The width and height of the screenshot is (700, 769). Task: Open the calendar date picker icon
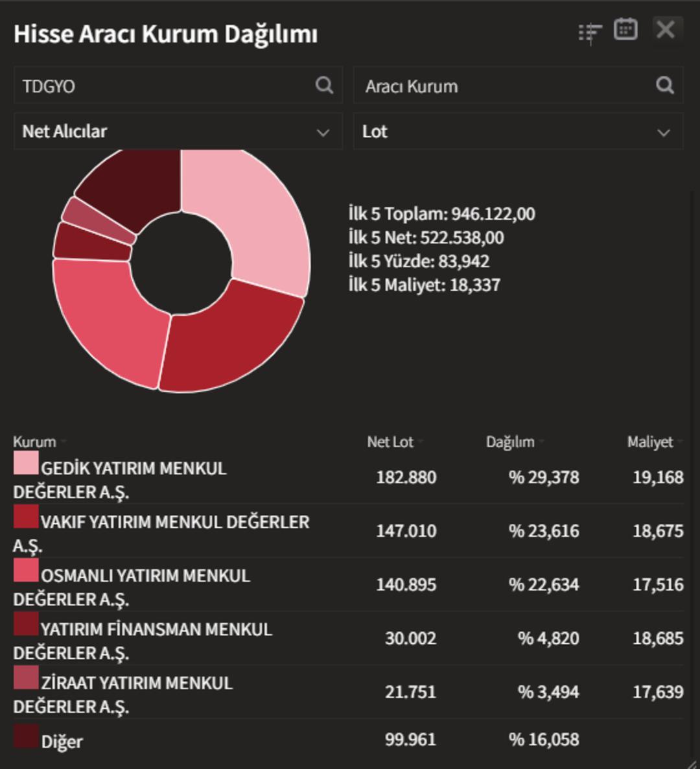pyautogui.click(x=625, y=30)
